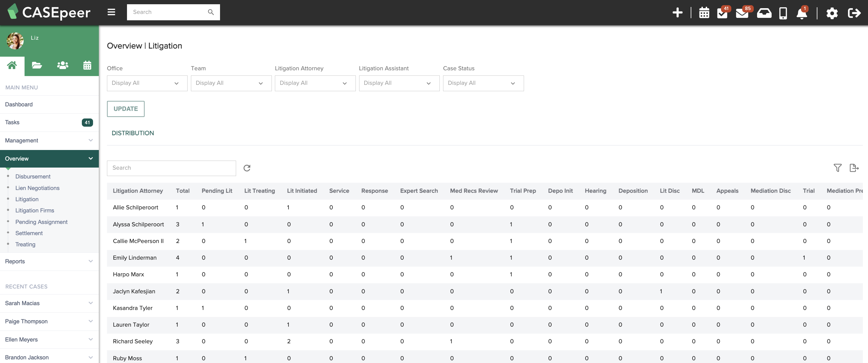Image resolution: width=868 pixels, height=363 pixels.
Task: Sort by Lit Initiated column
Action: (302, 191)
